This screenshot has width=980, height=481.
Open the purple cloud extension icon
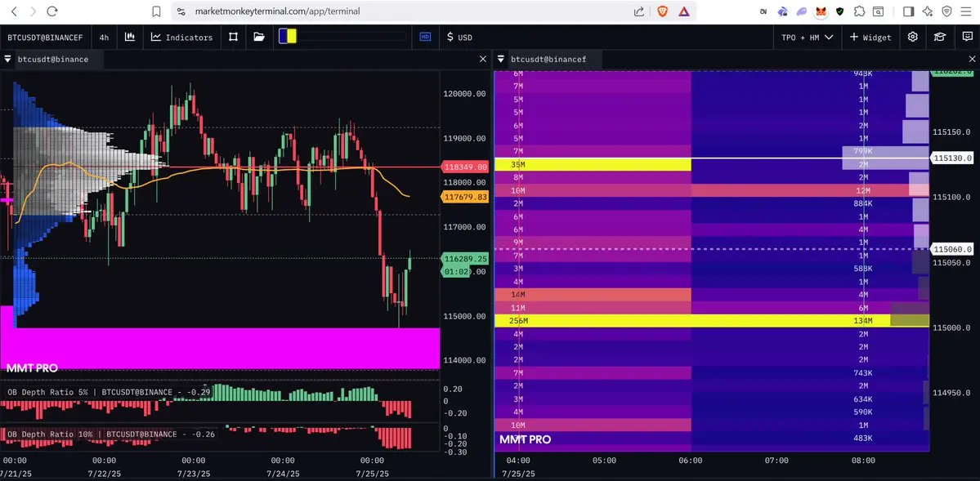802,11
